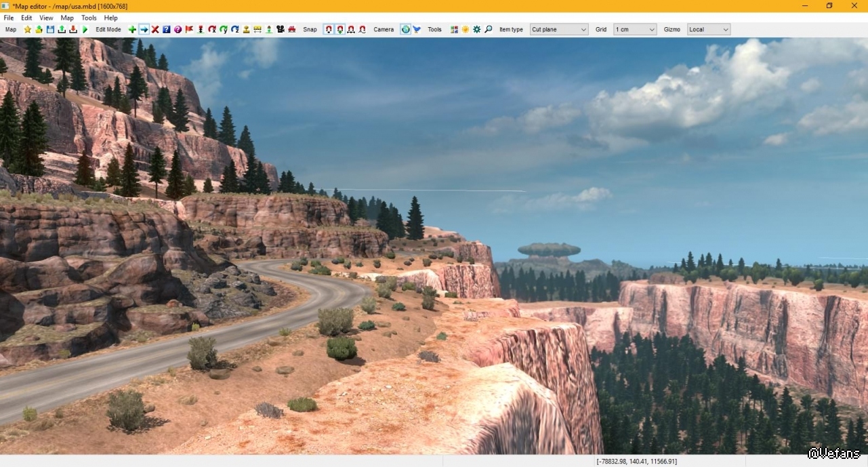Select the red X delete item tool
Screen dimensions: 868x467
tap(155, 30)
